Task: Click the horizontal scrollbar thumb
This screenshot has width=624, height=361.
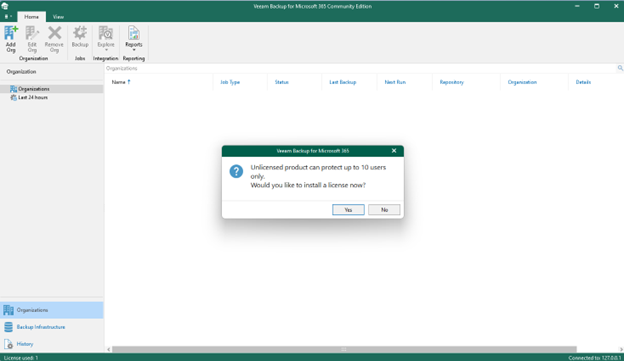Action: pyautogui.click(x=344, y=349)
